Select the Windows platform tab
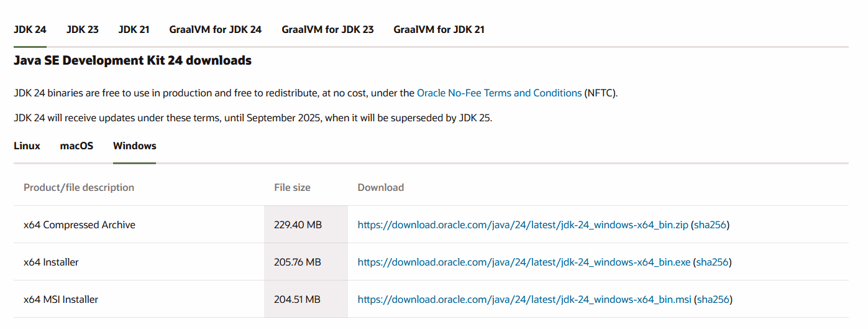868x329 pixels. pyautogui.click(x=134, y=146)
